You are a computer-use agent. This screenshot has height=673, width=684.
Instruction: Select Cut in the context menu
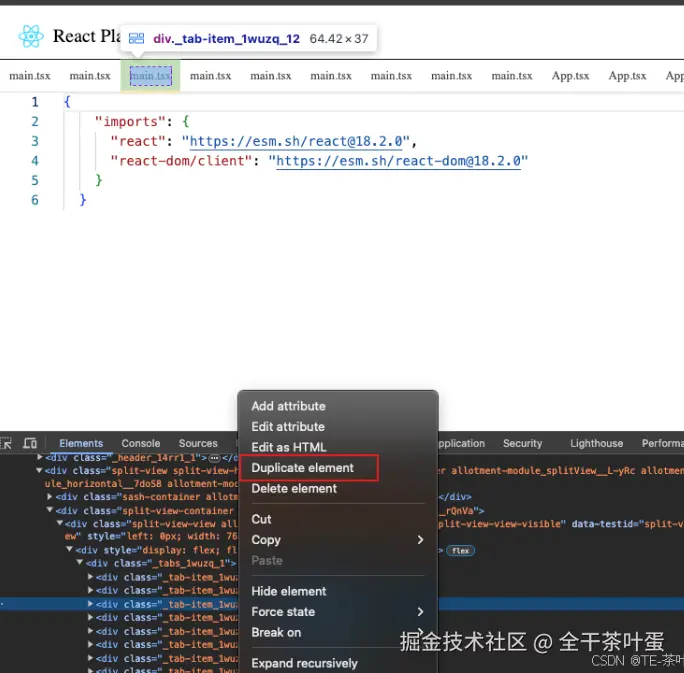coord(261,519)
